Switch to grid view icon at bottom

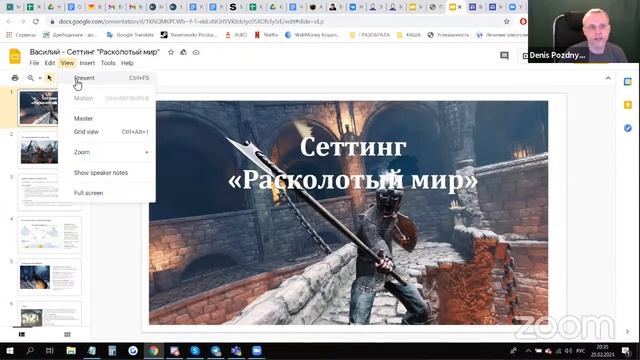click(67, 334)
